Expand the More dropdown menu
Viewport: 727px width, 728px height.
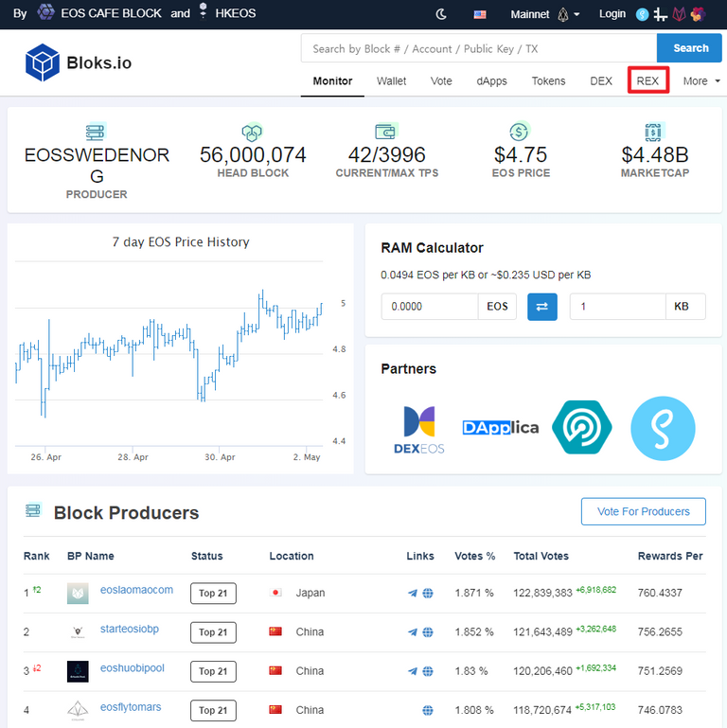pos(701,80)
